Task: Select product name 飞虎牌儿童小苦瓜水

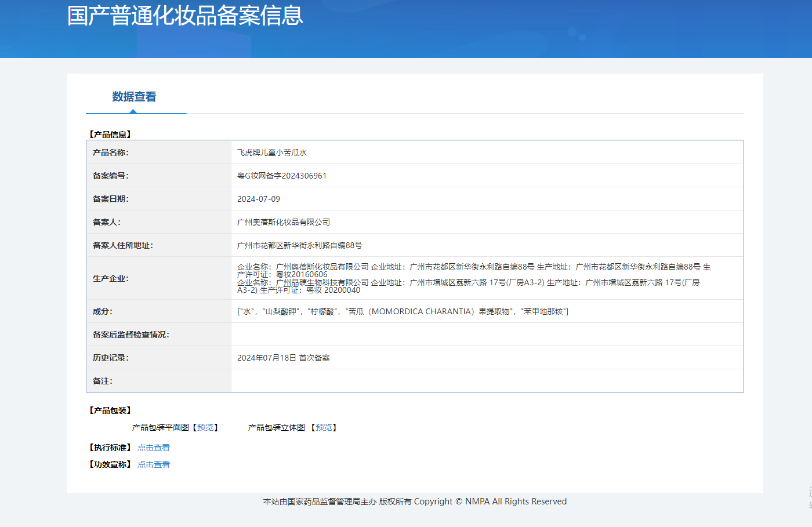Action: 272,152
